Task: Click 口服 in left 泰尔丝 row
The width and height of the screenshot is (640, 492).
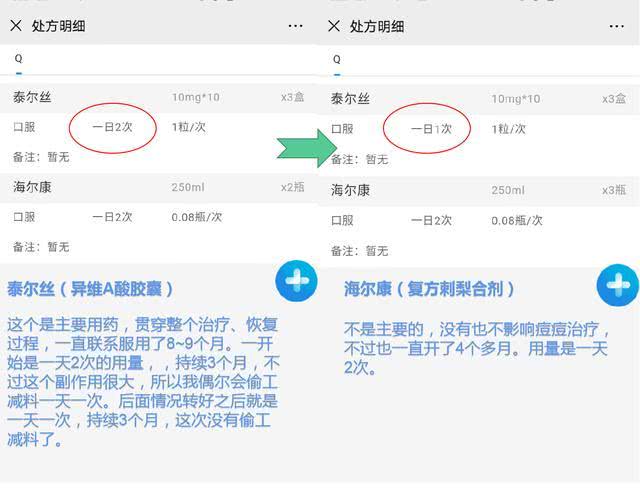Action: click(24, 127)
